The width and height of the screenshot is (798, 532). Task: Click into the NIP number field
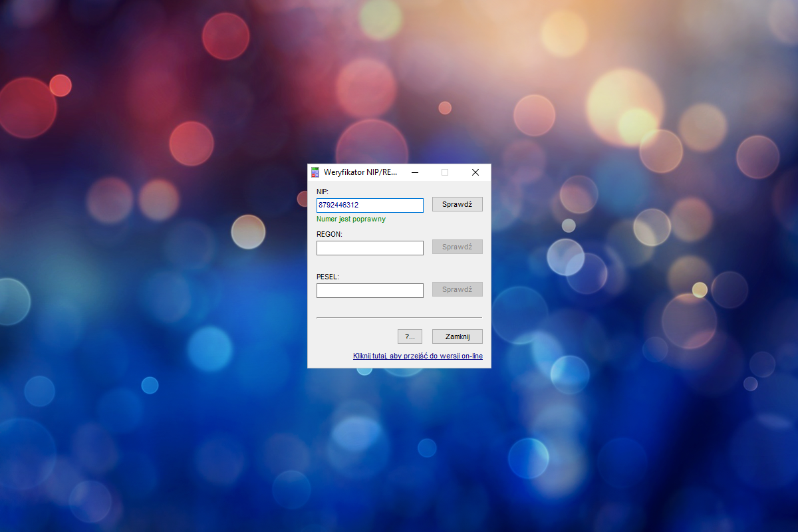point(370,205)
